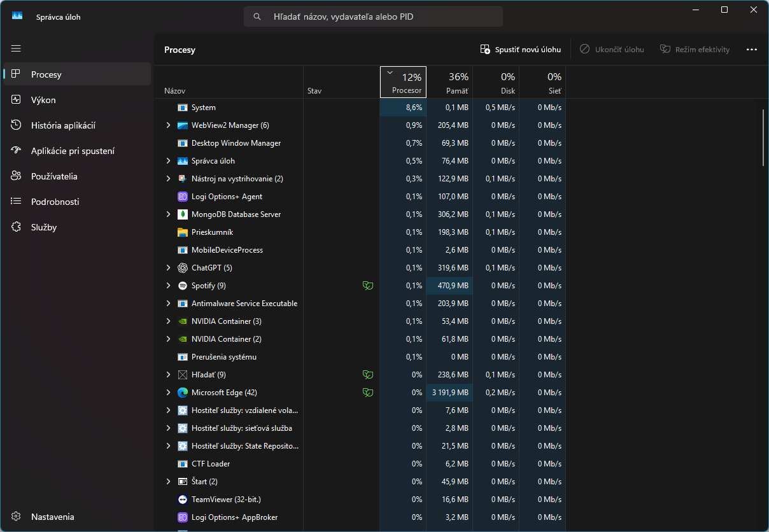Viewport: 769px width, 532px height.
Task: Expand the Hľadať (9) process group
Action: point(168,375)
